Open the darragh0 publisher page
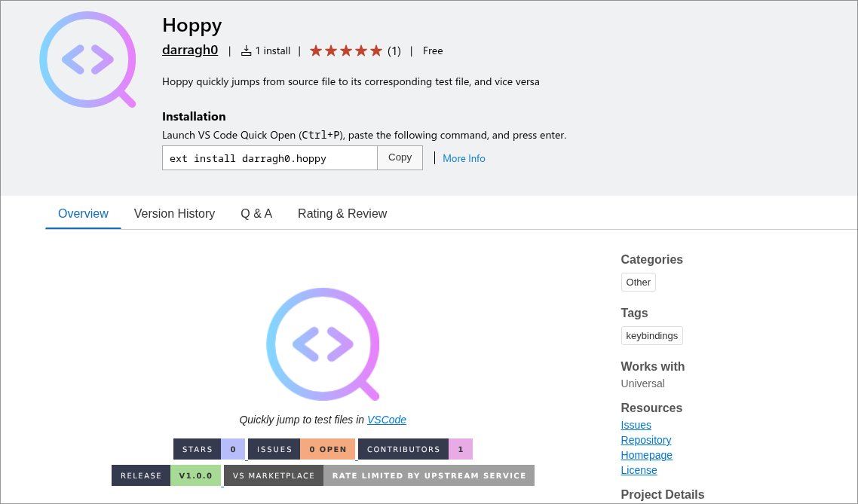Viewport: 858px width, 504px height. pyautogui.click(x=189, y=50)
